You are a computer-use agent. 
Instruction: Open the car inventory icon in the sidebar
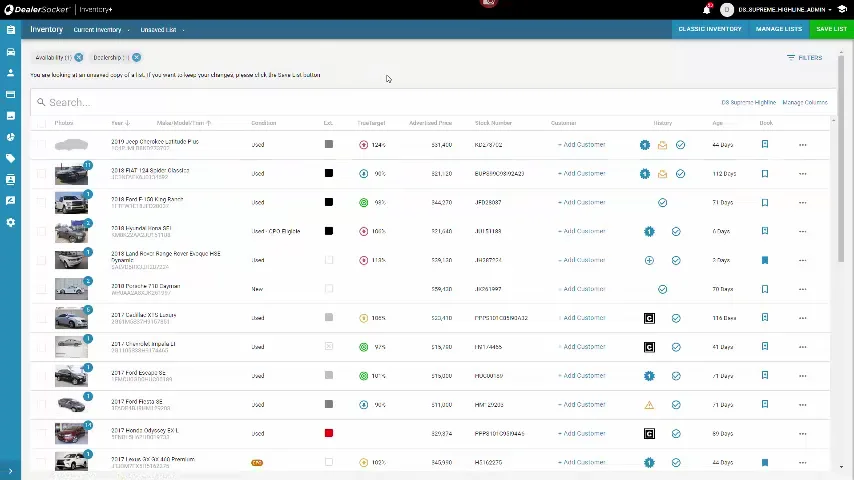tap(10, 52)
